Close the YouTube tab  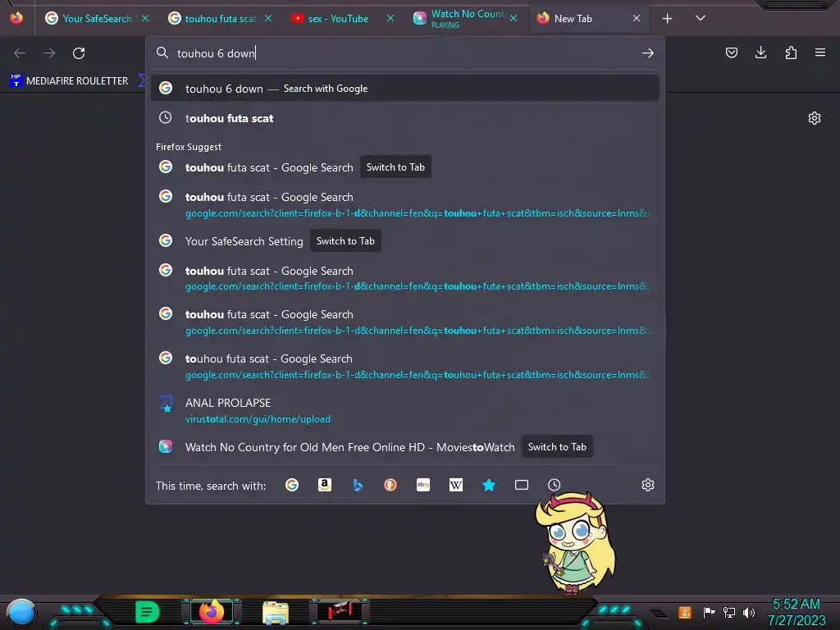pyautogui.click(x=390, y=18)
